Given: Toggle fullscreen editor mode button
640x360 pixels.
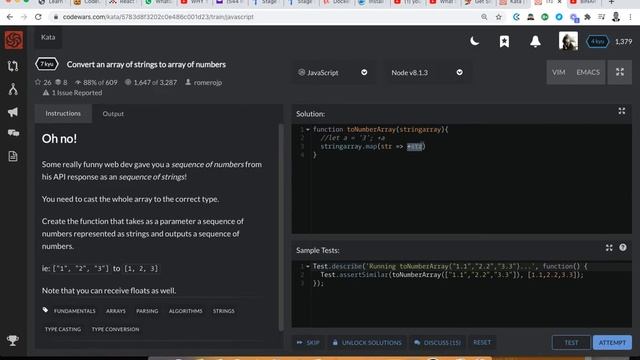Looking at the screenshot, I should pos(620,72).
